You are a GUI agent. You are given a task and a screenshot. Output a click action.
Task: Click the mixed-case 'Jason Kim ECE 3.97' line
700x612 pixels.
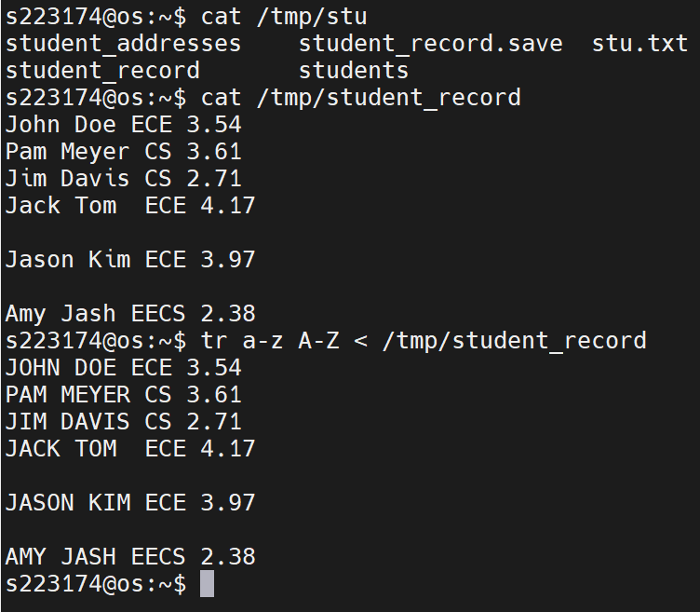(130, 260)
